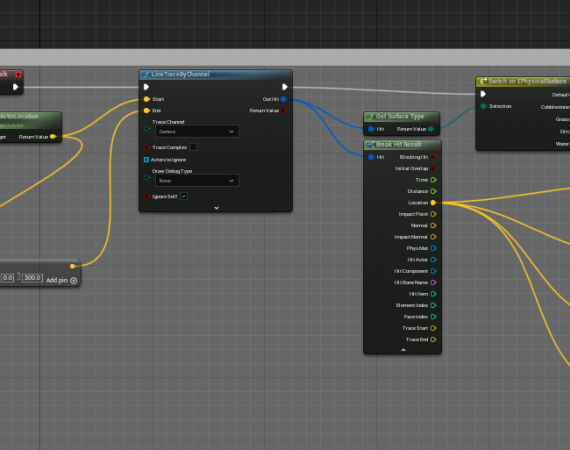The image size is (570, 450).
Task: Click the Out Hit output pin
Action: point(284,99)
